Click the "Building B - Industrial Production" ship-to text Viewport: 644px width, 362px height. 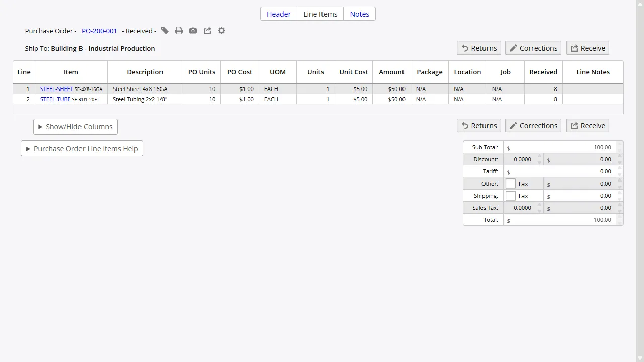pyautogui.click(x=103, y=48)
